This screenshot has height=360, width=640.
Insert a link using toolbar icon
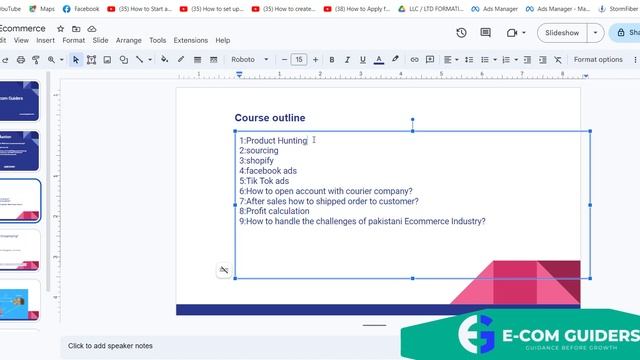tap(414, 60)
